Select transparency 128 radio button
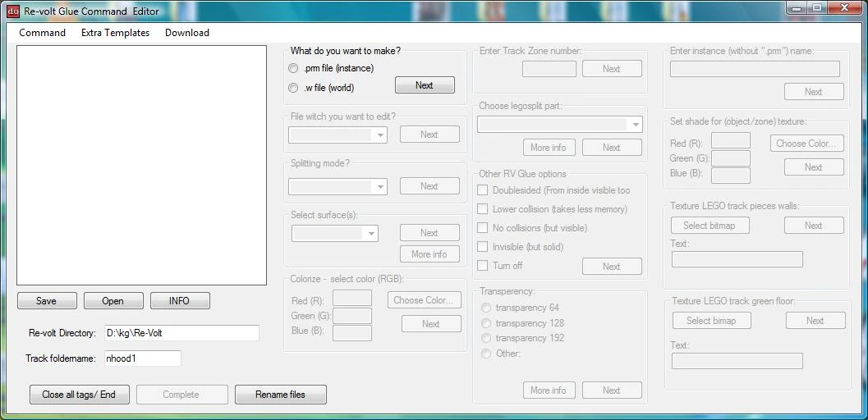868x420 pixels. (486, 322)
